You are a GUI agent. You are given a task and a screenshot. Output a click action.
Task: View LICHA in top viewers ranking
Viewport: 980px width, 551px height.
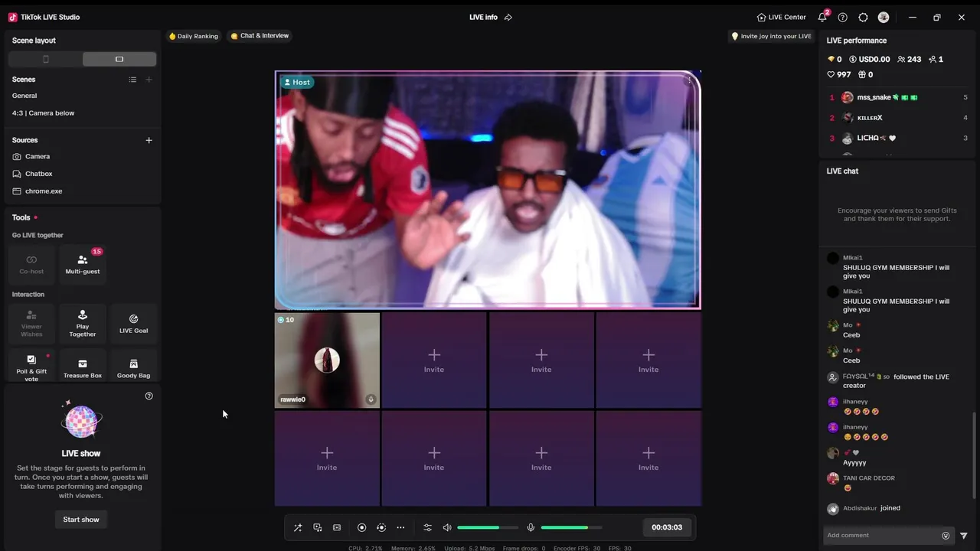(x=898, y=139)
